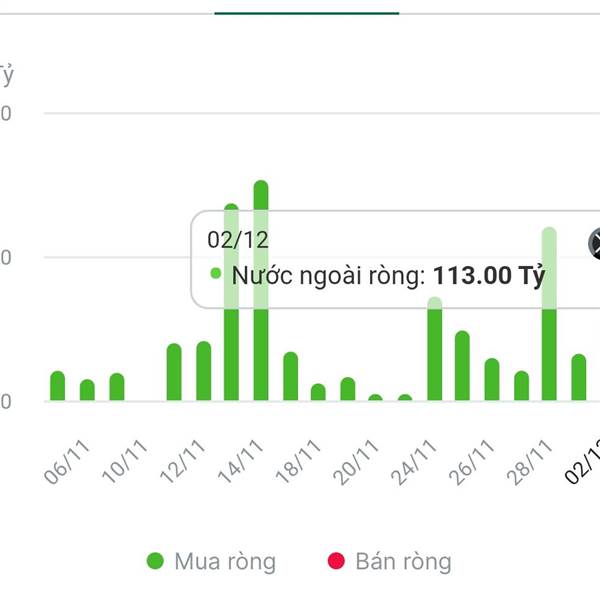600x600 pixels.
Task: Select the bar above the 18/11 label
Action: point(290,376)
